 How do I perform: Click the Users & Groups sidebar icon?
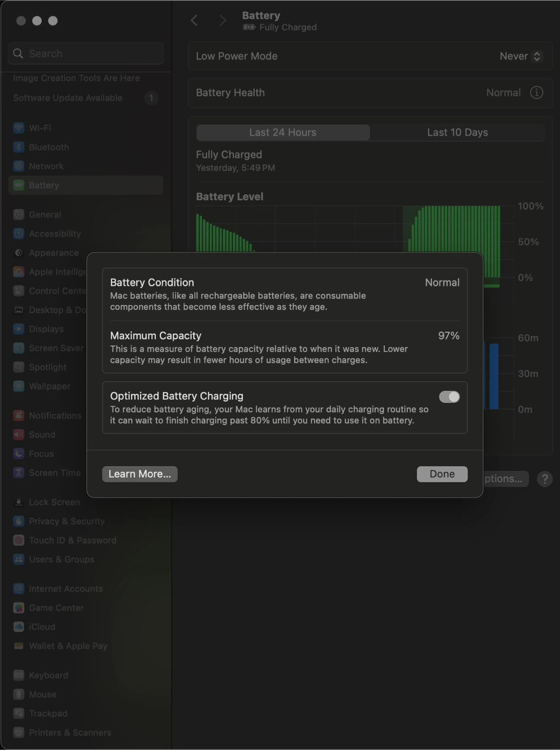point(19,559)
